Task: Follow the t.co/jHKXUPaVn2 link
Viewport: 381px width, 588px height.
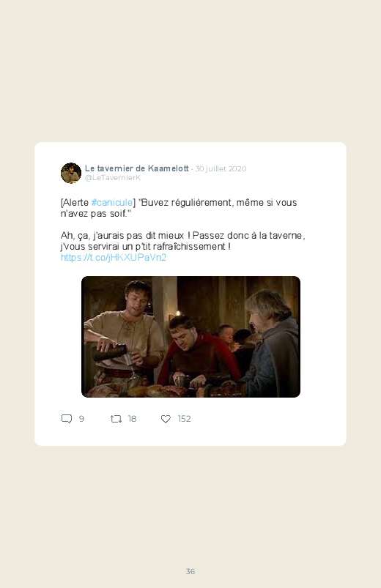Action: point(114,258)
